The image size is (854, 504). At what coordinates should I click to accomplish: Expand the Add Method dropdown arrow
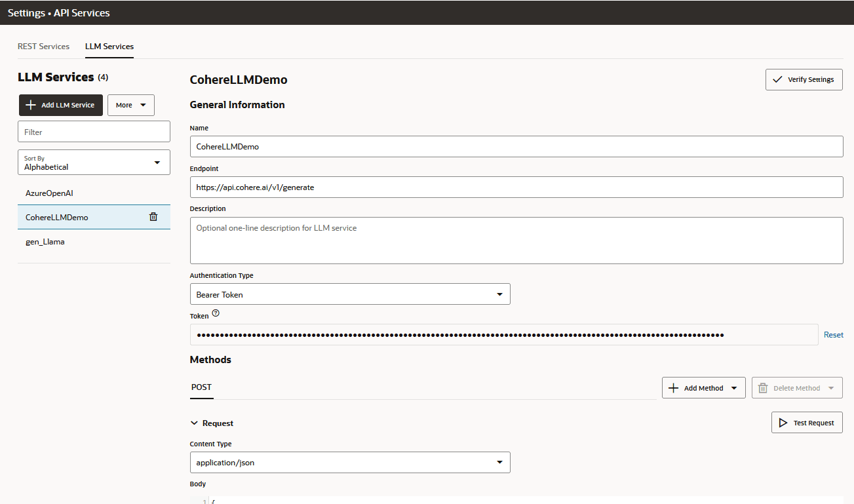pos(733,387)
